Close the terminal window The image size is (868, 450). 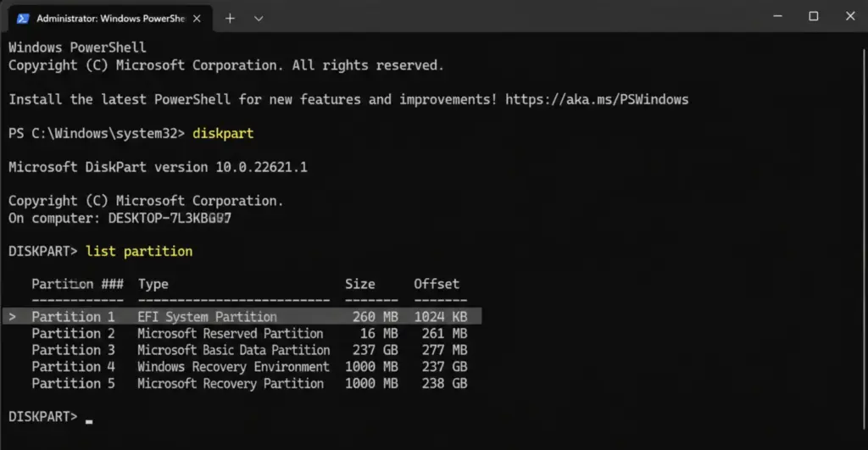(x=850, y=16)
